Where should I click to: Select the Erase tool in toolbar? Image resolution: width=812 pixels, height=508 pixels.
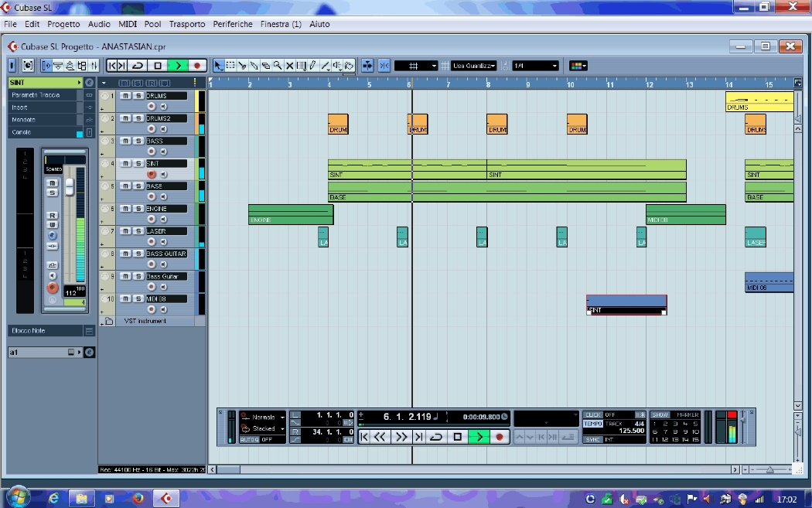pos(266,66)
